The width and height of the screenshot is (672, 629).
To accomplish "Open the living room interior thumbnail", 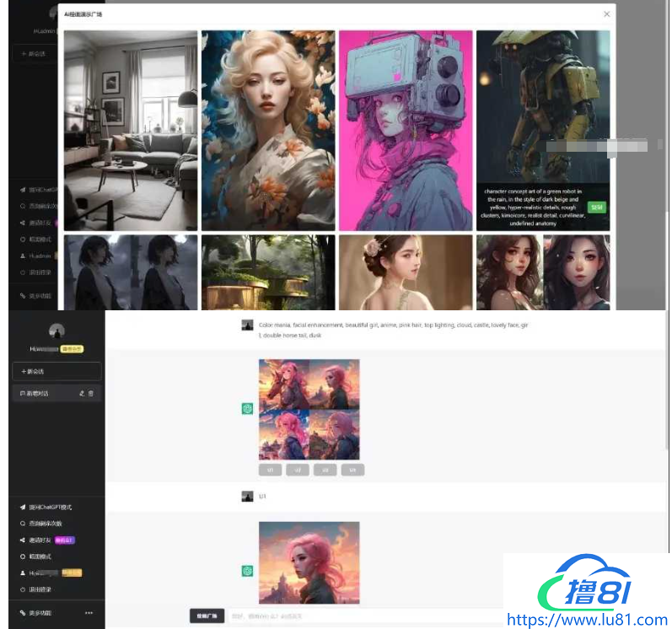I will tap(131, 131).
